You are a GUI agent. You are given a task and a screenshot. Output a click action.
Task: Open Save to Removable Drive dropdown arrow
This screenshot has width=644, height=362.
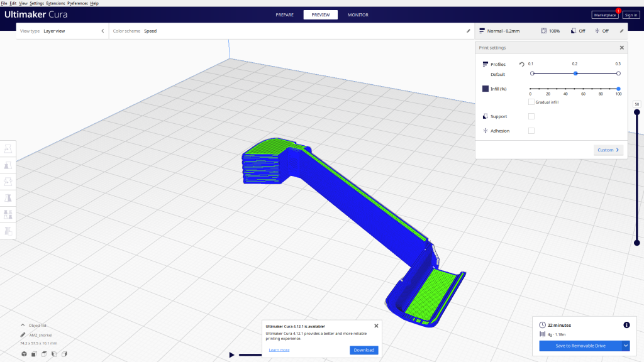pyautogui.click(x=626, y=346)
